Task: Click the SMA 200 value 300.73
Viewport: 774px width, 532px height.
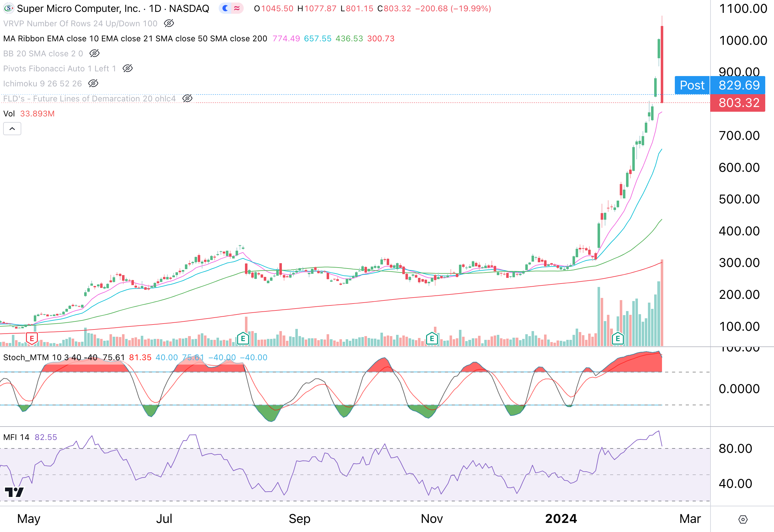Action: [381, 39]
